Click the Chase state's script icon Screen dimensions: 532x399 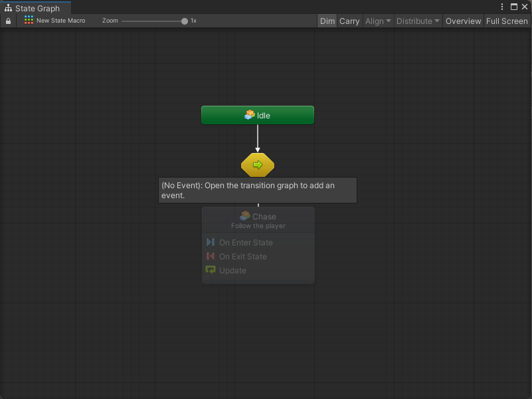[x=245, y=216]
